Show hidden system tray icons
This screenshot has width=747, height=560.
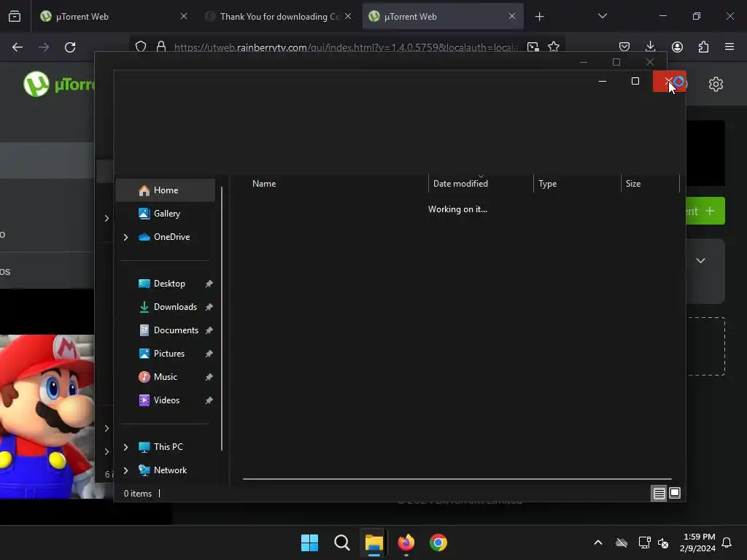click(x=598, y=542)
